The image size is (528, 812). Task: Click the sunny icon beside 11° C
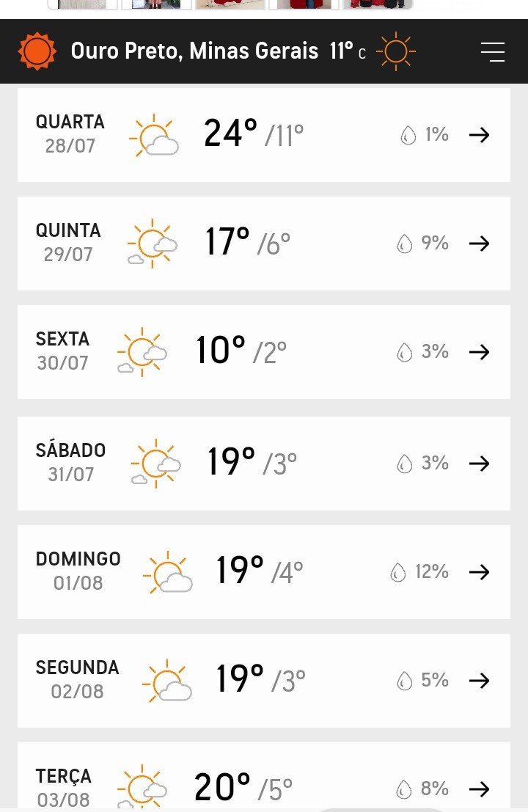point(396,51)
